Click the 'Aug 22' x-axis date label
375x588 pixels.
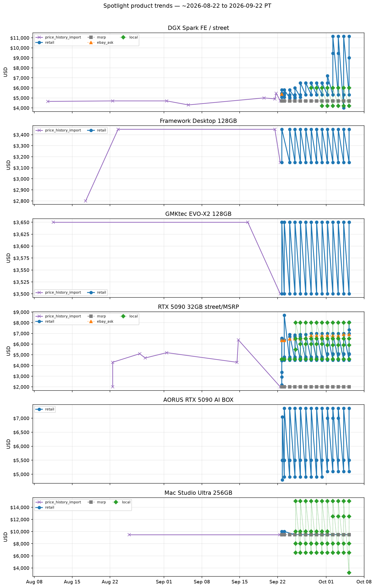click(110, 582)
